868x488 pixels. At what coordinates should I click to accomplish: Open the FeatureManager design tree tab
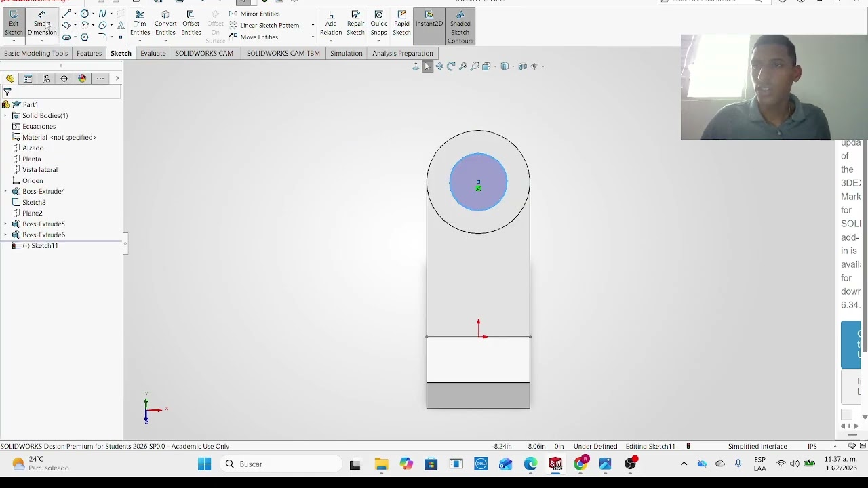pos(10,79)
